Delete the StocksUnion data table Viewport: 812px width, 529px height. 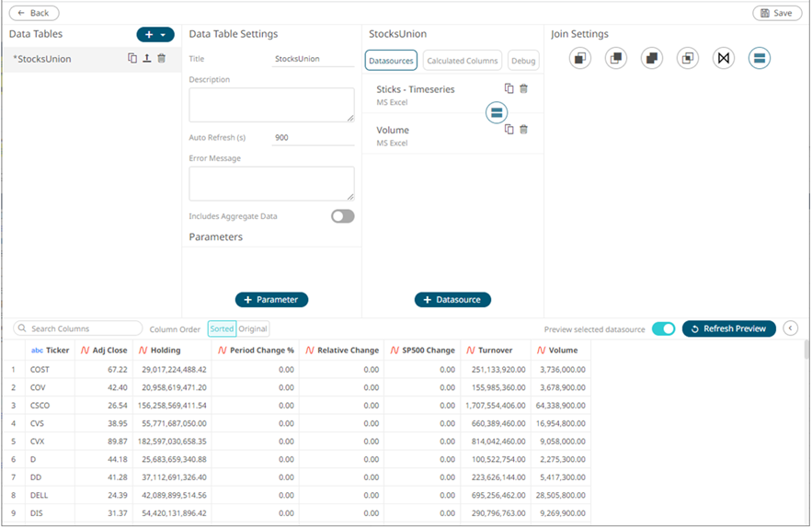161,59
